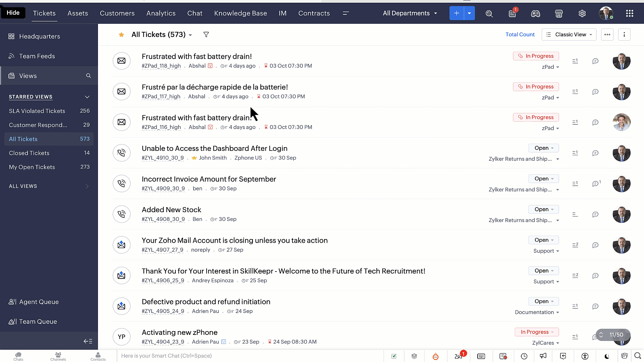Viewport: 644px width, 362px height.
Task: Open the All Departments dropdown
Action: point(410,13)
